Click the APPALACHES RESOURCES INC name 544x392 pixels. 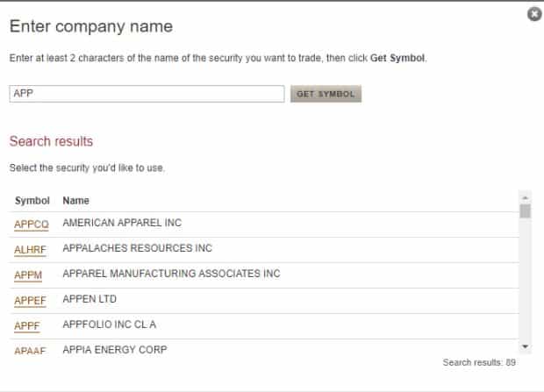click(137, 248)
